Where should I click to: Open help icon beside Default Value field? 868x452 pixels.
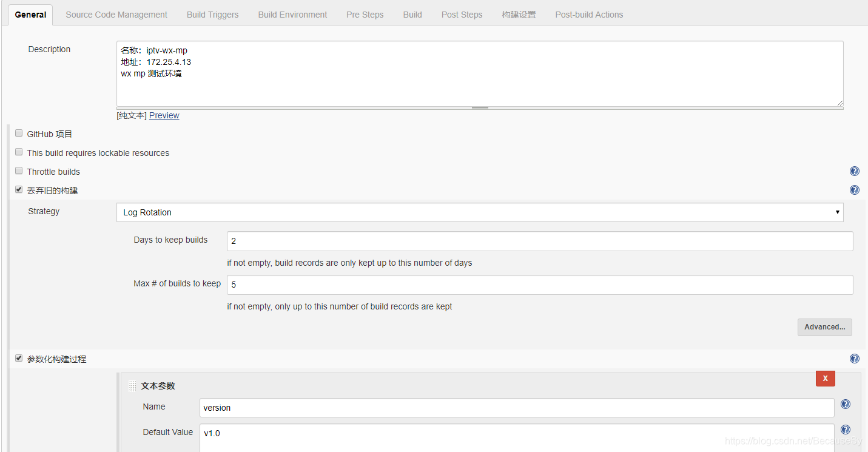pos(846,430)
